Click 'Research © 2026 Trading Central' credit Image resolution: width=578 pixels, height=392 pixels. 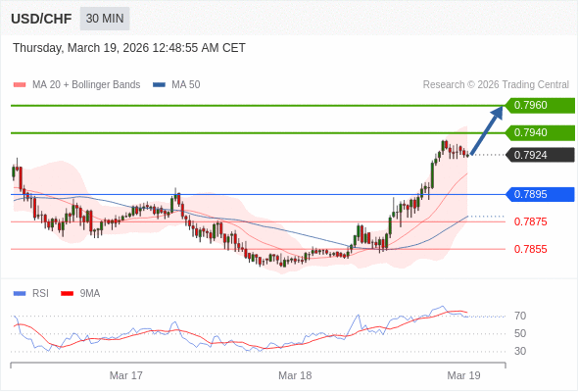click(x=496, y=85)
